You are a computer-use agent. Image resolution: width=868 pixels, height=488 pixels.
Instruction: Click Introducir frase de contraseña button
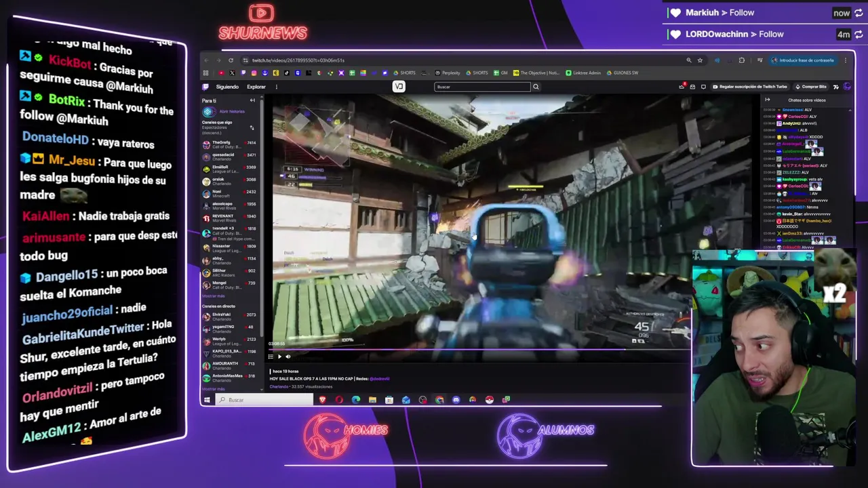tap(803, 60)
